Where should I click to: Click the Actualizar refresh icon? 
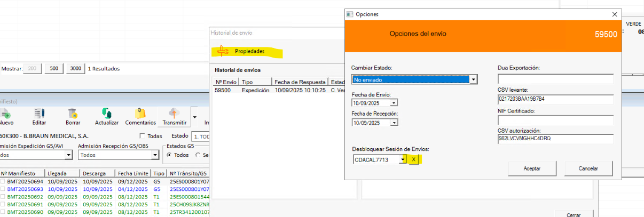(106, 113)
